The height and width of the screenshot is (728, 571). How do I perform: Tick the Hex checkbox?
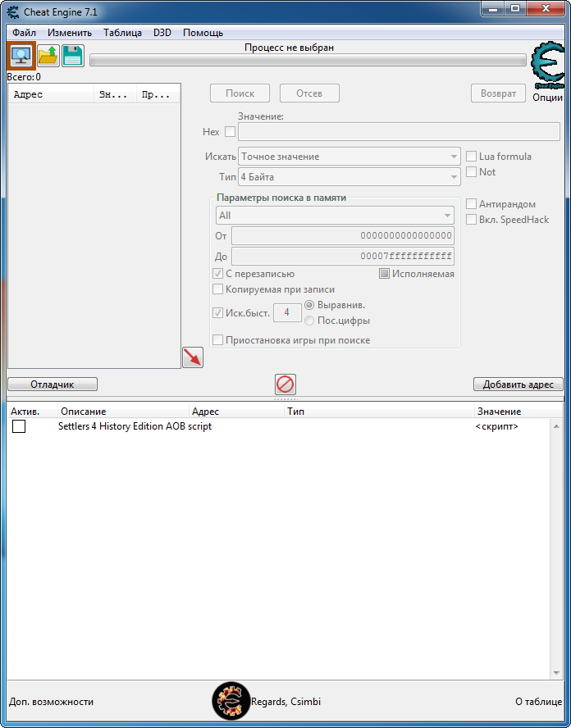230,132
